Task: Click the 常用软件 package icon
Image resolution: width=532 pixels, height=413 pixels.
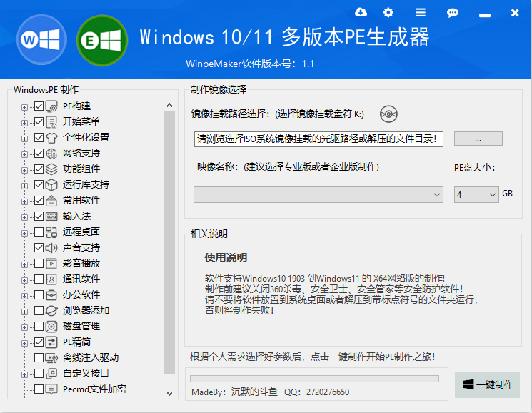Action: (x=51, y=201)
